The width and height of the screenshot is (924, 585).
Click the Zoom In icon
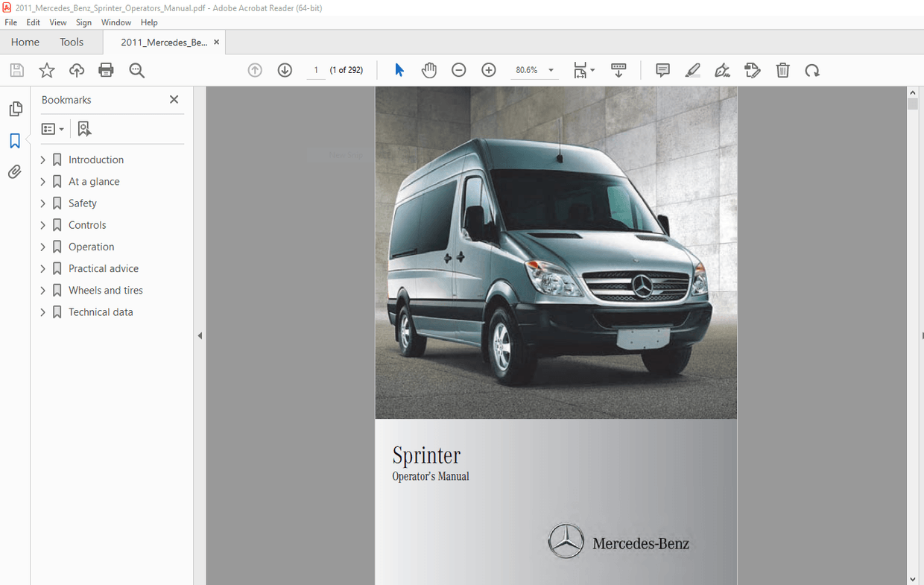[x=488, y=69]
